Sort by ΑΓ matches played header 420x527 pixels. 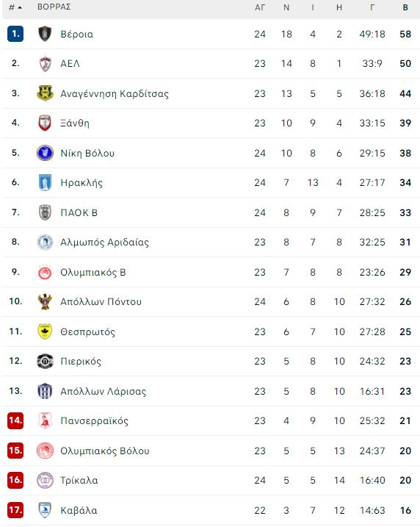(x=260, y=7)
